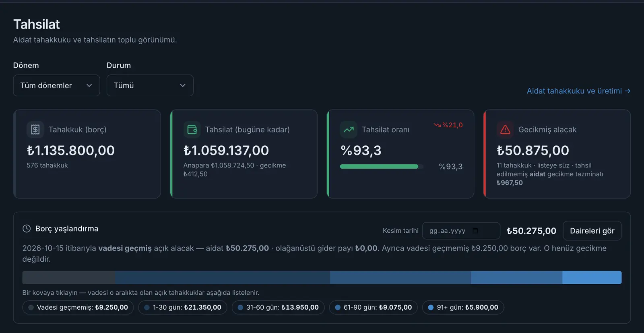The width and height of the screenshot is (644, 333).
Task: Click the grey Vadesi geçmemiş segment of the aging bar
Action: point(69,277)
